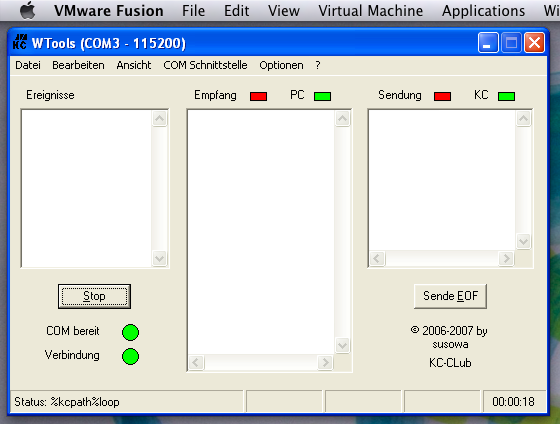Image resolution: width=560 pixels, height=424 pixels.
Task: Click Sendung pane scroll up arrow
Action: [x=524, y=119]
